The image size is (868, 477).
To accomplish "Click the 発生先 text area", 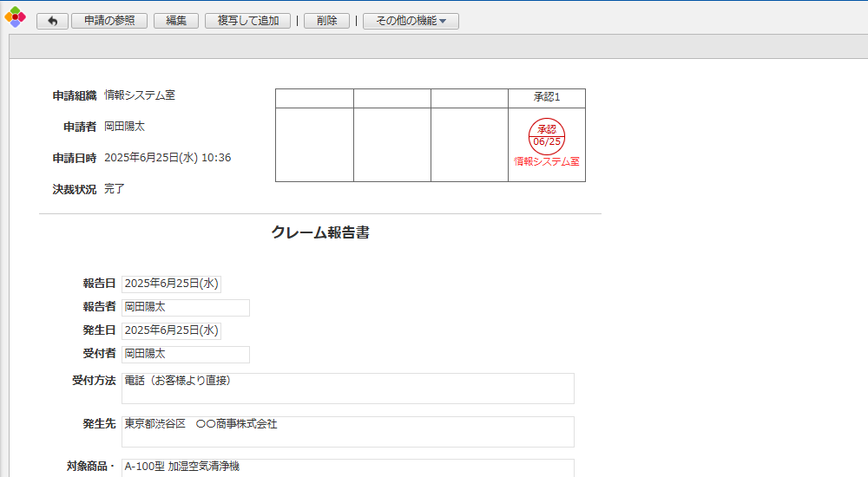I will (347, 431).
